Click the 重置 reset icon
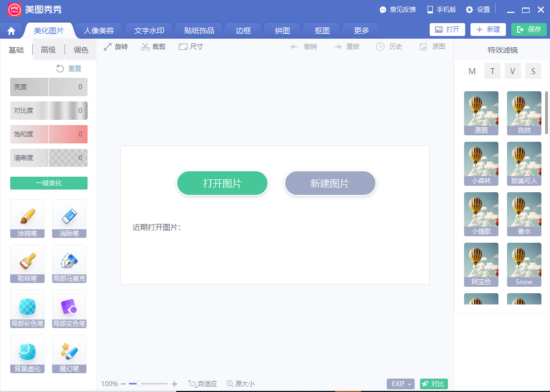 click(x=60, y=68)
